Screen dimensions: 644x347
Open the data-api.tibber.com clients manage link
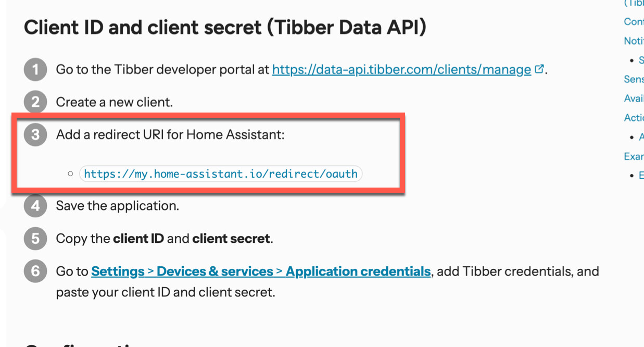coord(401,69)
